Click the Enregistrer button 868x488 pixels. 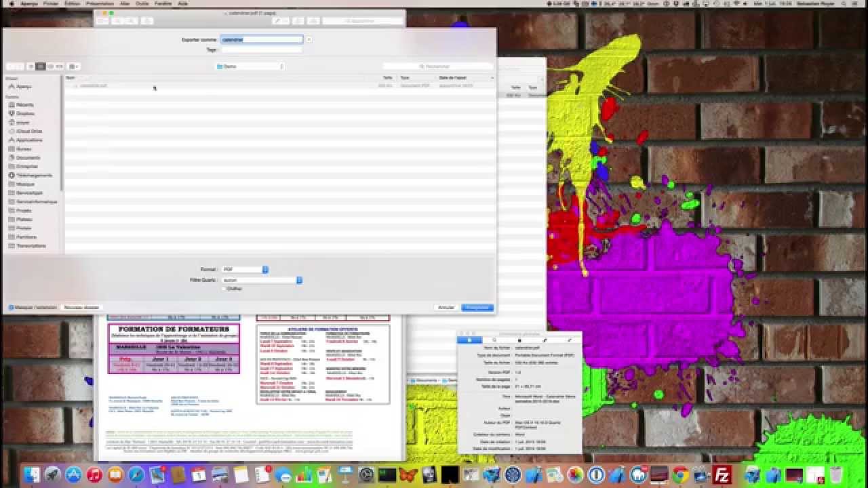pyautogui.click(x=477, y=308)
